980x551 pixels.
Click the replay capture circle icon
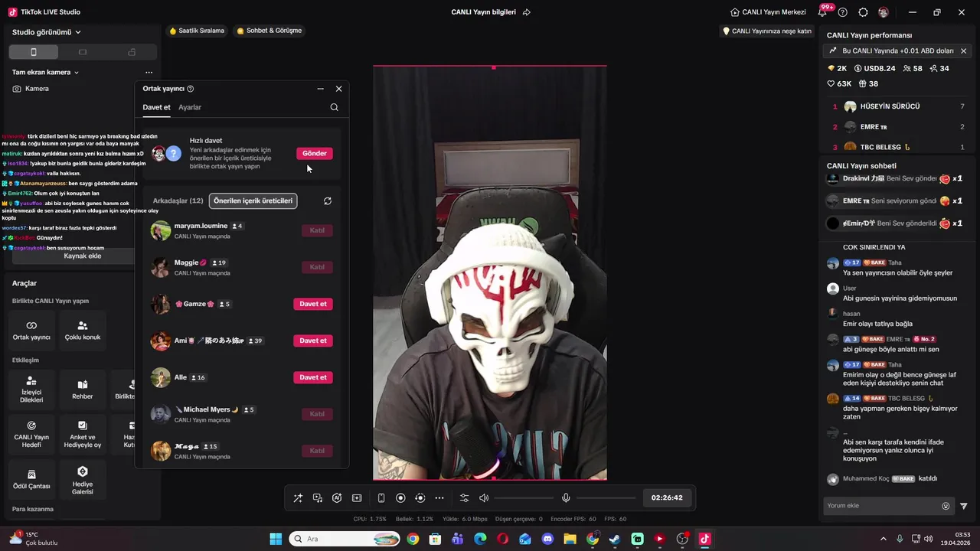click(x=420, y=498)
